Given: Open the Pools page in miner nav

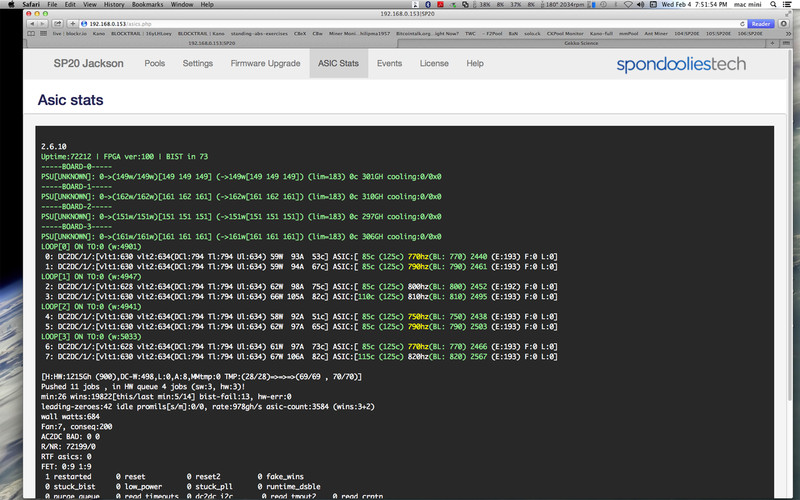Looking at the screenshot, I should (x=155, y=63).
